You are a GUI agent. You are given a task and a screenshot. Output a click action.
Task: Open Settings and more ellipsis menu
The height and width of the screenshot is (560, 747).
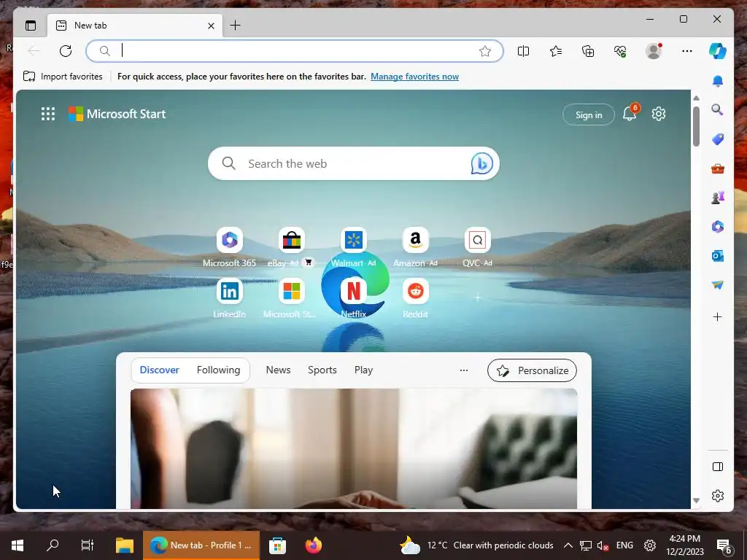(x=687, y=51)
